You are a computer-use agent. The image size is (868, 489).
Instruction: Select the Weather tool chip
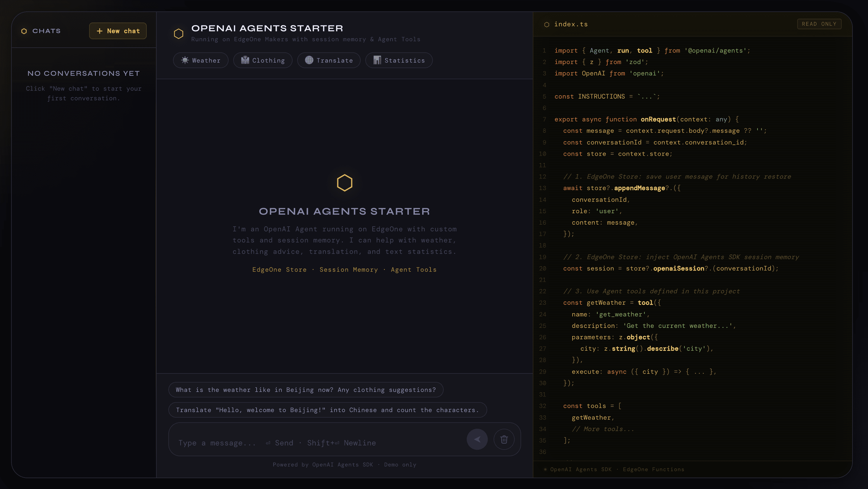tap(201, 60)
